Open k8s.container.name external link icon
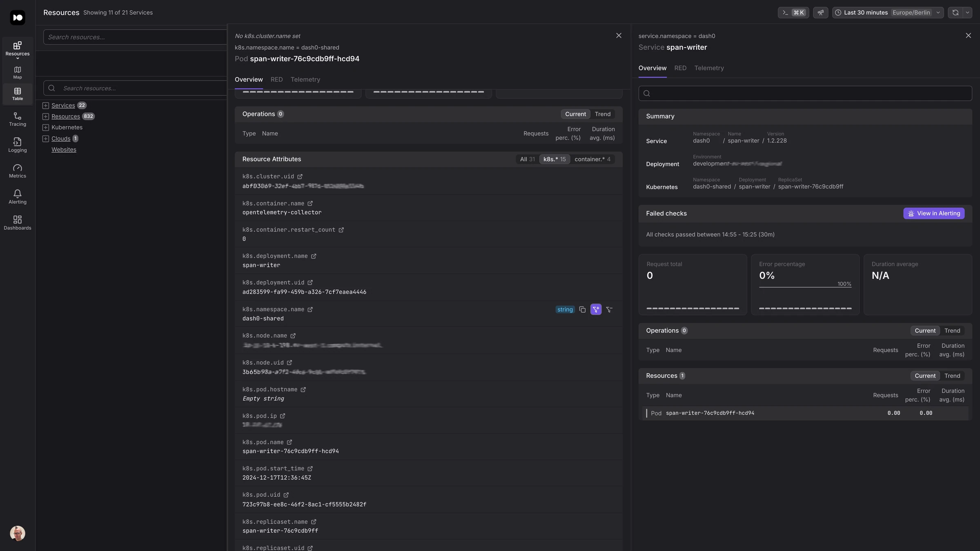The width and height of the screenshot is (980, 551). click(x=310, y=204)
